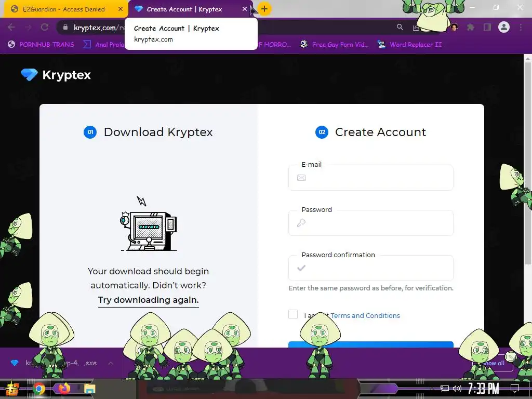Click Try downloading again link
This screenshot has height=399, width=532.
(148, 300)
